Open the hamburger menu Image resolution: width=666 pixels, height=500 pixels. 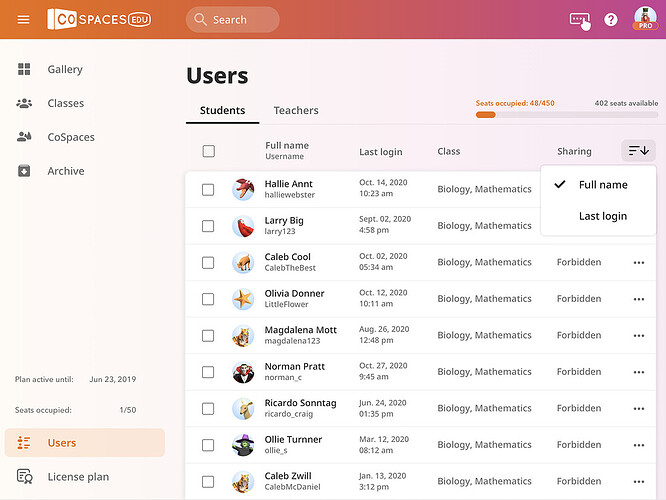(x=23, y=20)
